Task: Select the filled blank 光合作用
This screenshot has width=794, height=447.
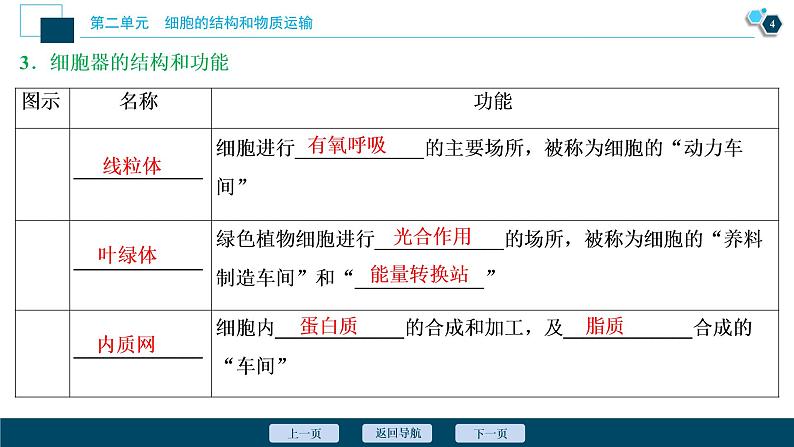Action: 432,236
